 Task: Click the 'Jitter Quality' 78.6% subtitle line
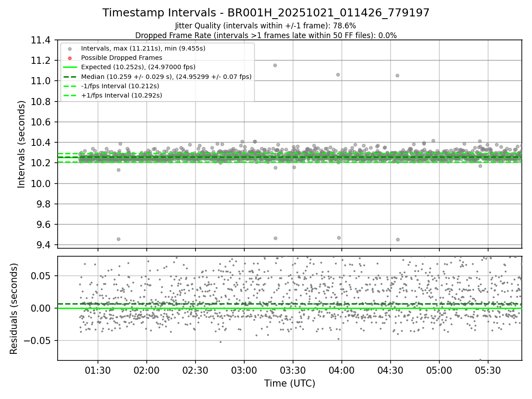pyautogui.click(x=266, y=26)
